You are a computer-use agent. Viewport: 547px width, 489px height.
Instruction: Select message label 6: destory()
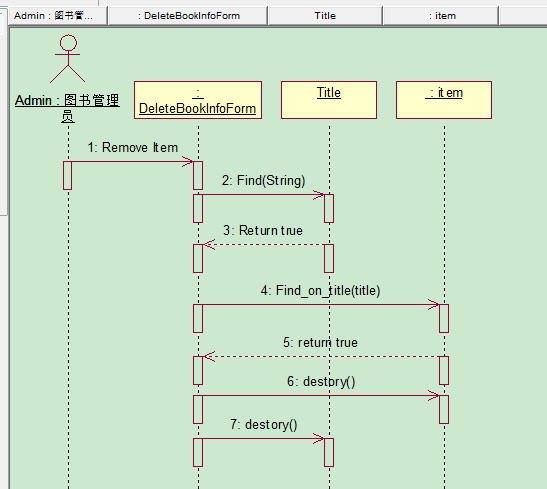pyautogui.click(x=321, y=382)
